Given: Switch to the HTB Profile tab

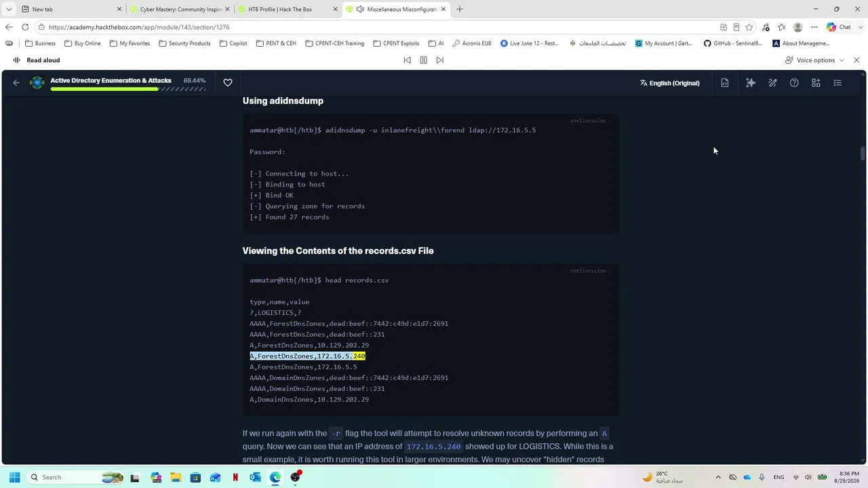Looking at the screenshot, I should (x=288, y=9).
